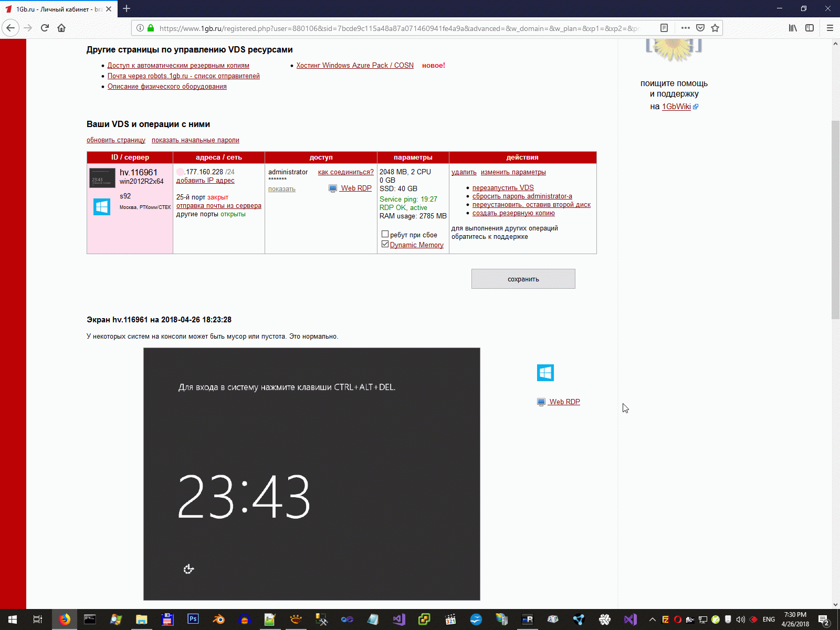This screenshot has width=840, height=630.
Task: Click 'переустановить, оставив второй диск' link
Action: pyautogui.click(x=531, y=205)
